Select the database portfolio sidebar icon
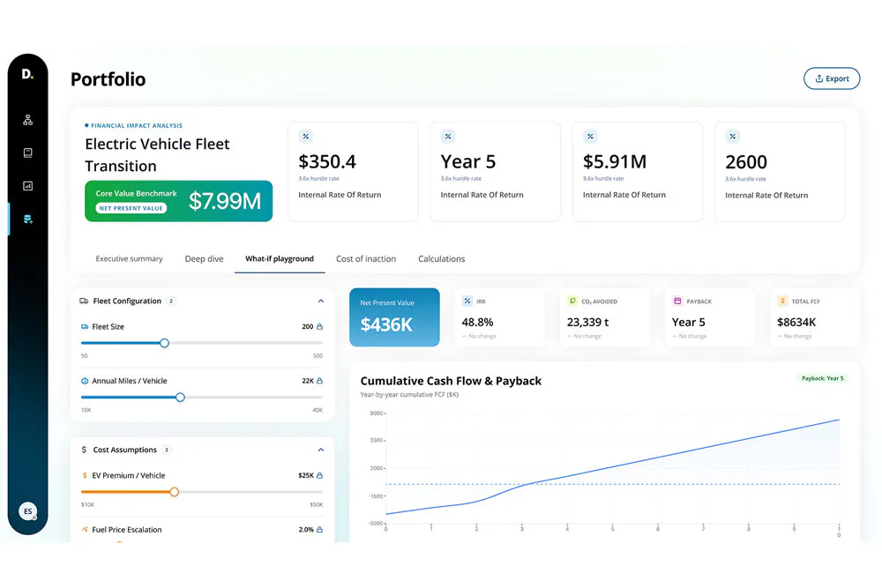 pyautogui.click(x=27, y=220)
